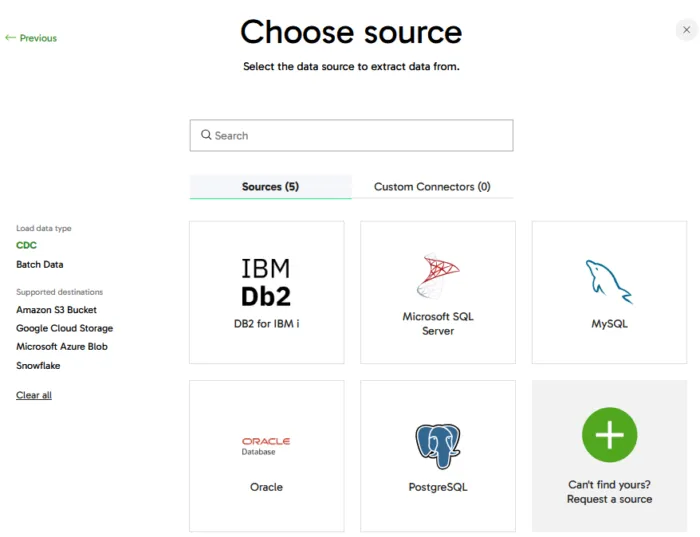Focus the Search input field

(x=351, y=135)
